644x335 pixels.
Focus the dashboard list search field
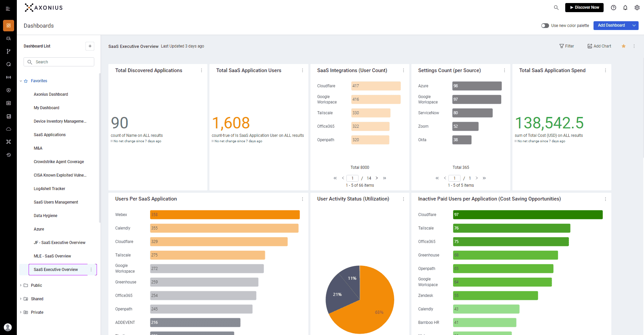click(x=59, y=62)
